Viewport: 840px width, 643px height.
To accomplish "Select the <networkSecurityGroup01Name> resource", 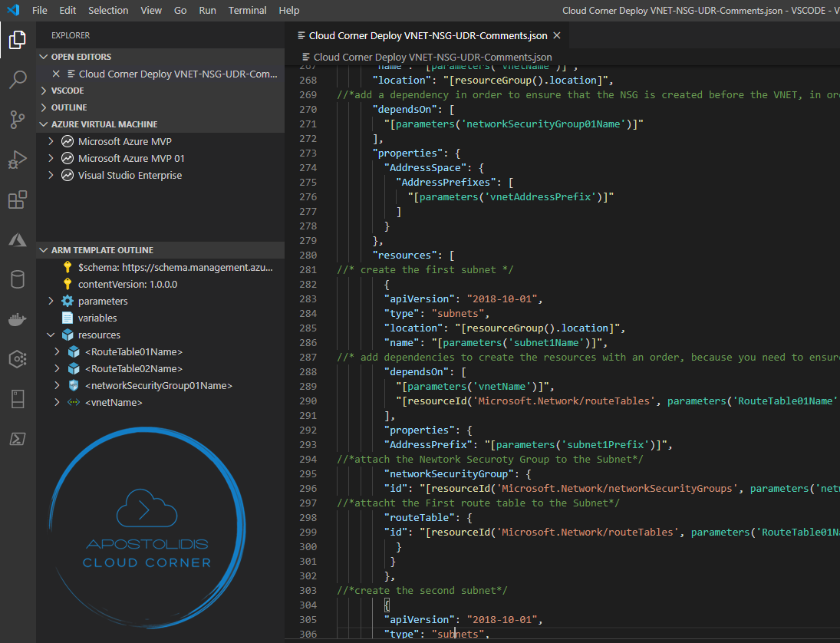I will tap(158, 385).
